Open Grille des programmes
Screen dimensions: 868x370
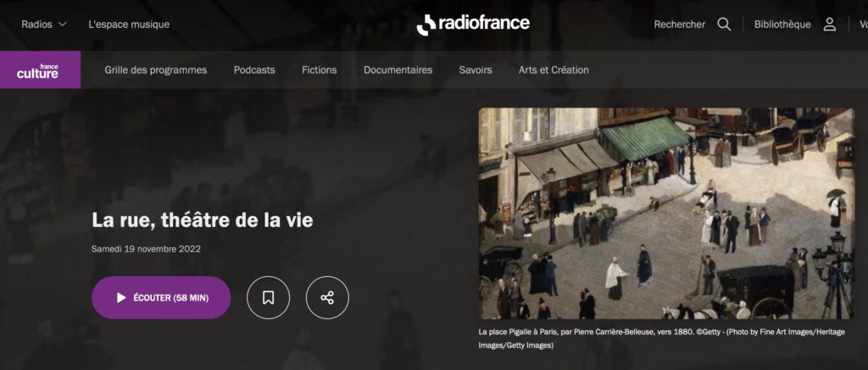(x=156, y=69)
